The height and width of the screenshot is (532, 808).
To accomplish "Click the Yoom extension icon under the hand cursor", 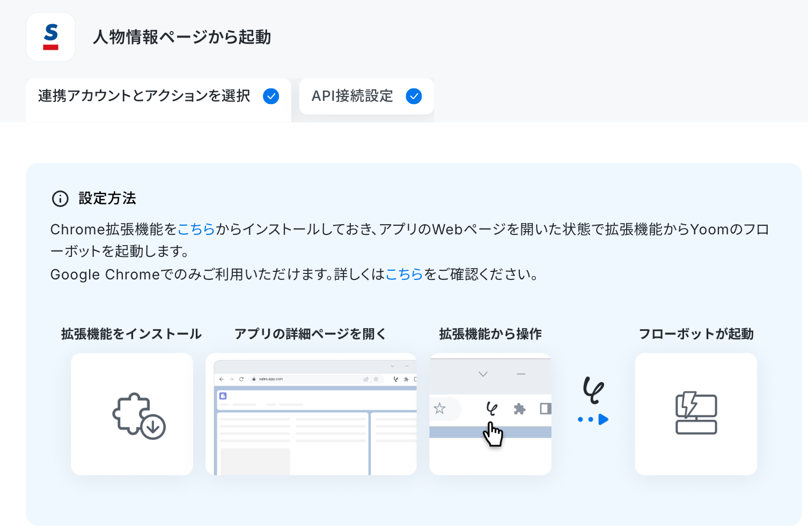I will point(491,409).
